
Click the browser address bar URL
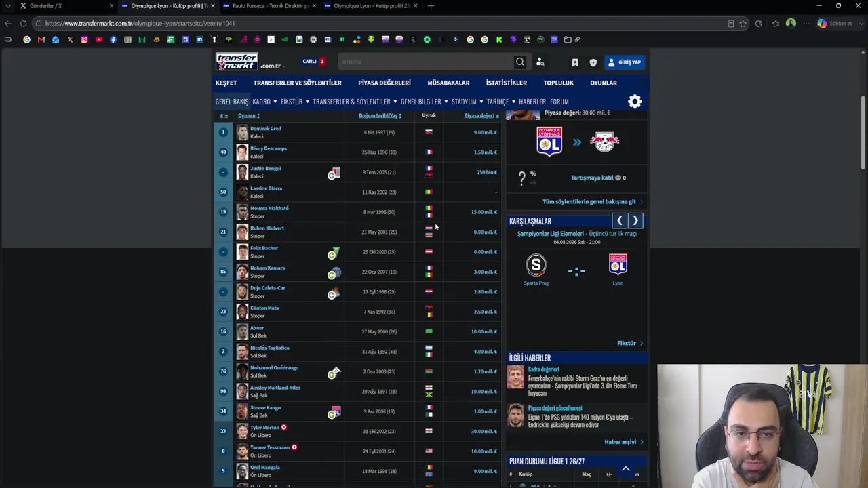[140, 24]
